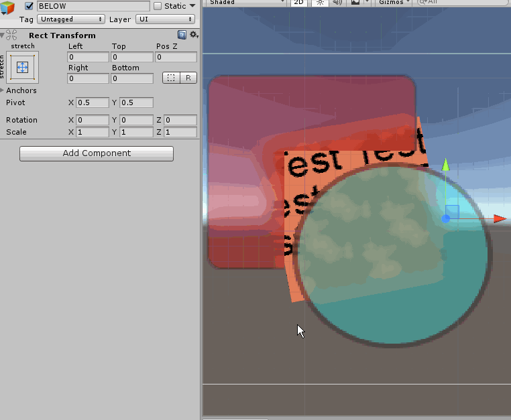The image size is (511, 420).
Task: Expand the Anchors section
Action: (x=2, y=90)
